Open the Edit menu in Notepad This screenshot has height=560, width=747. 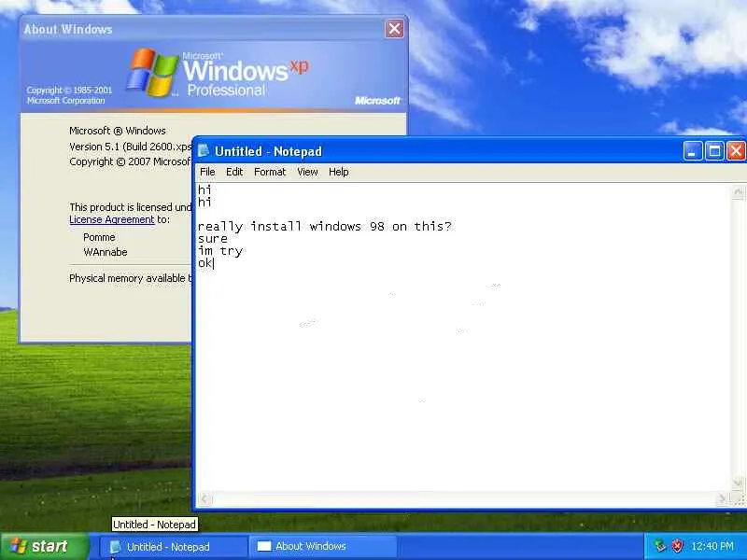(234, 172)
